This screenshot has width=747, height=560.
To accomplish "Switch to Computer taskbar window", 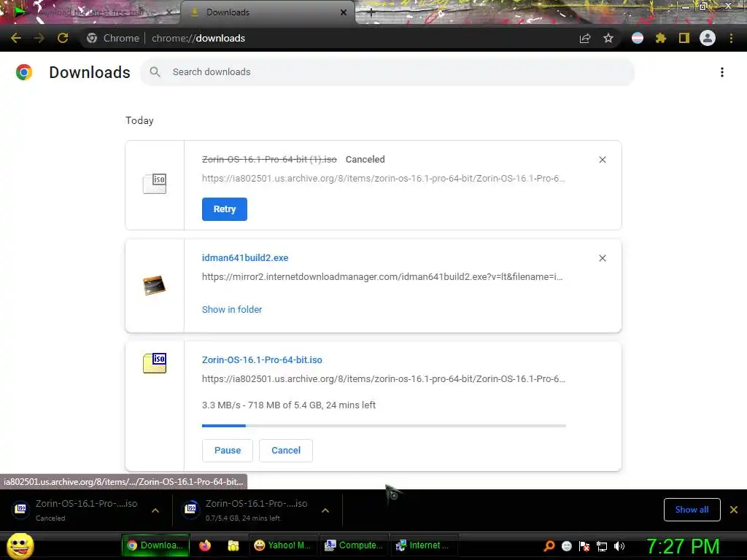I will pos(354,545).
